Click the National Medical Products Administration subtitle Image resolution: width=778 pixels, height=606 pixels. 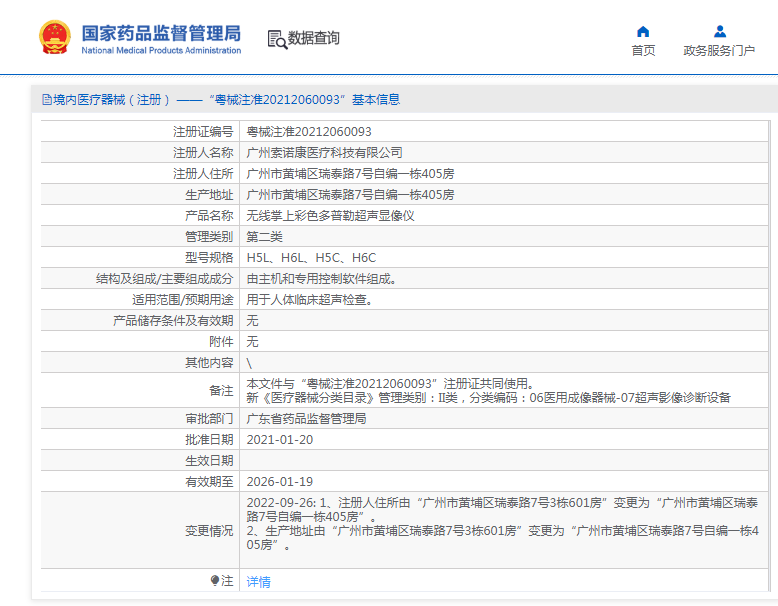(x=161, y=51)
